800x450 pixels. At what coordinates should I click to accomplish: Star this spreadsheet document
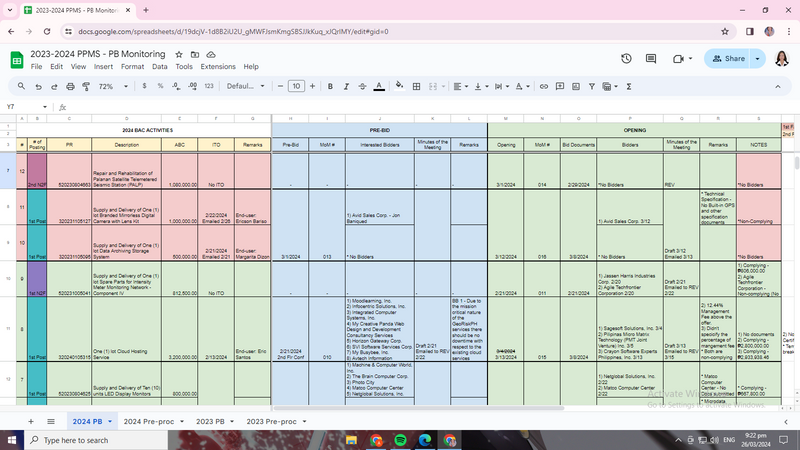click(x=179, y=54)
